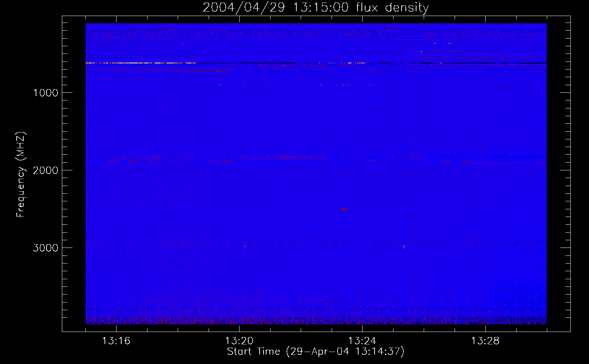Select the 13:24 time tick label

tap(362, 341)
